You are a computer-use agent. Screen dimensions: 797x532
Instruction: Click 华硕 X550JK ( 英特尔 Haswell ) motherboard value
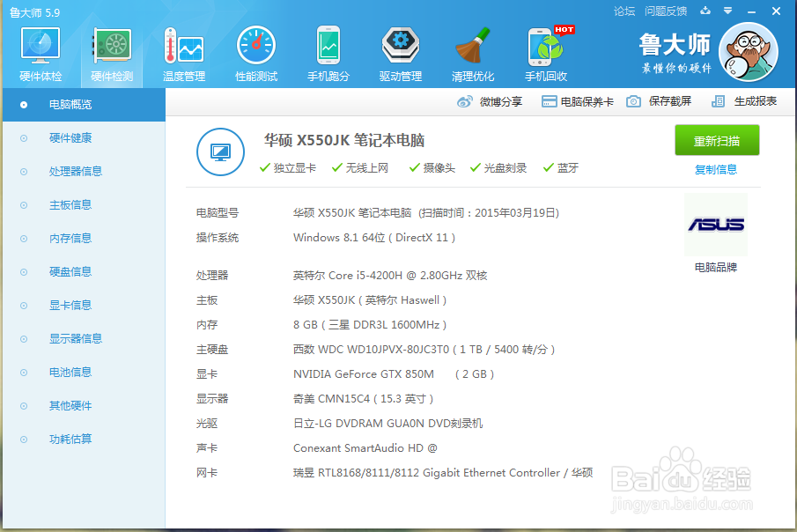point(370,300)
